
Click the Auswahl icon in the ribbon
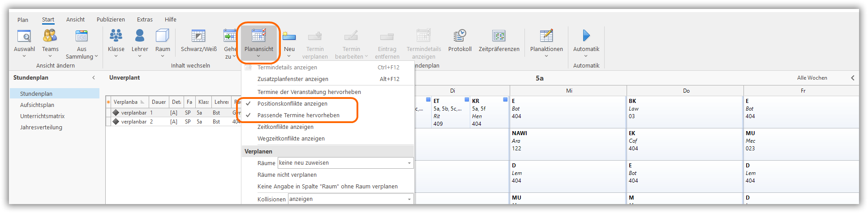(24, 36)
